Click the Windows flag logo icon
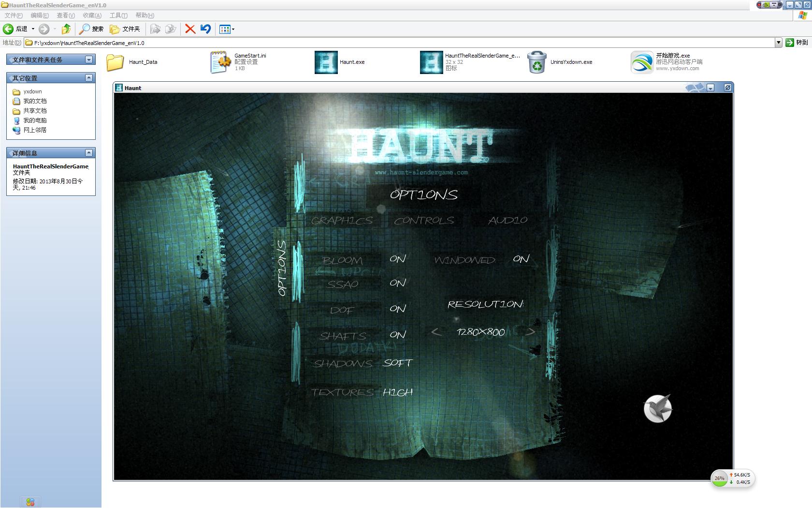812x508 pixels. click(x=802, y=16)
